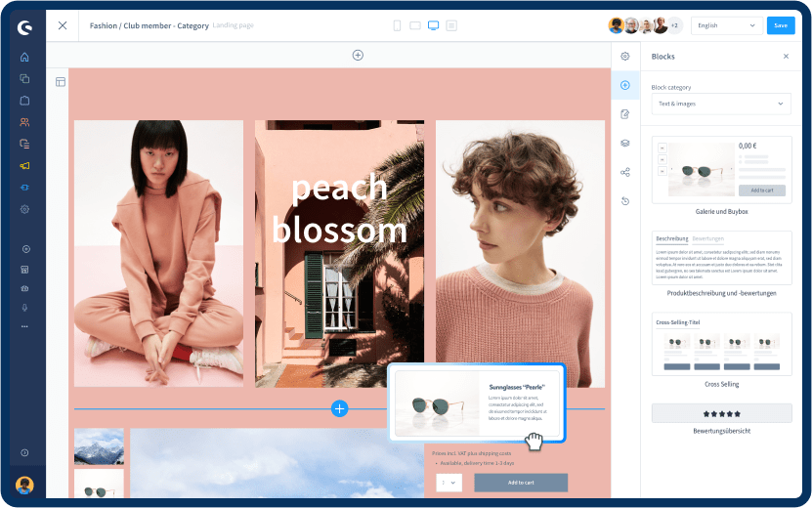Switch to mobile device preview

398,25
